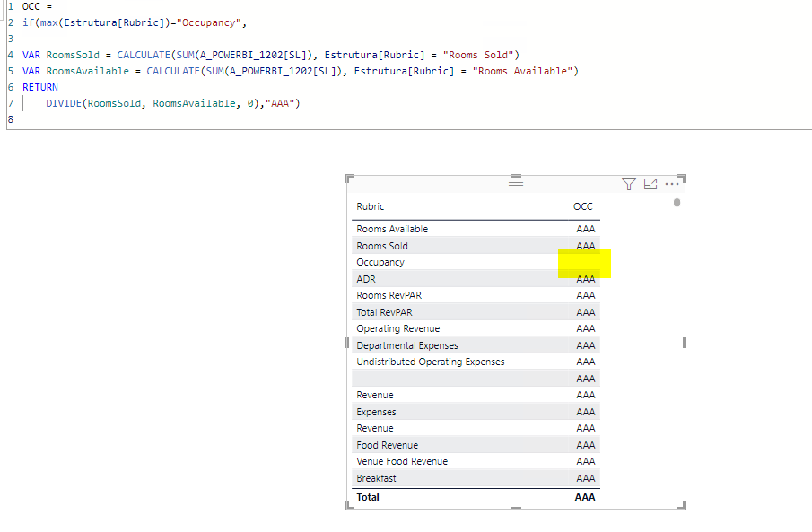Click "Rooms Available" string in formula line 5
This screenshot has width=812, height=532.
[x=522, y=71]
